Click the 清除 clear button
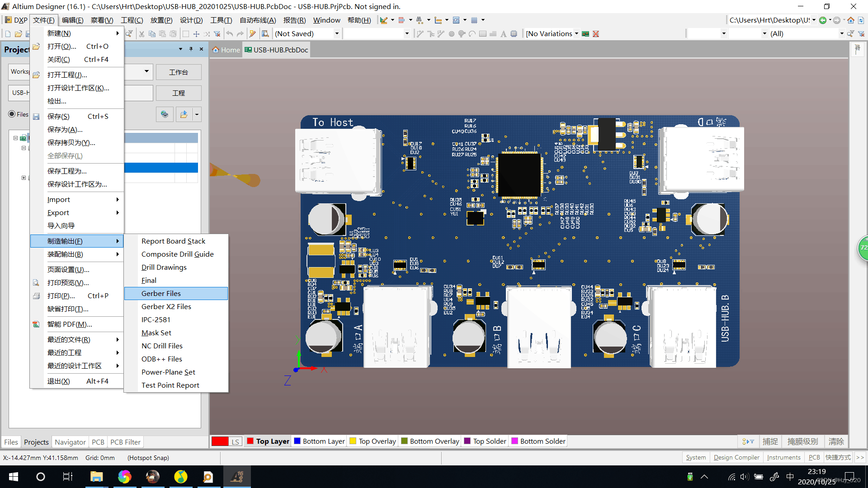 tap(836, 442)
